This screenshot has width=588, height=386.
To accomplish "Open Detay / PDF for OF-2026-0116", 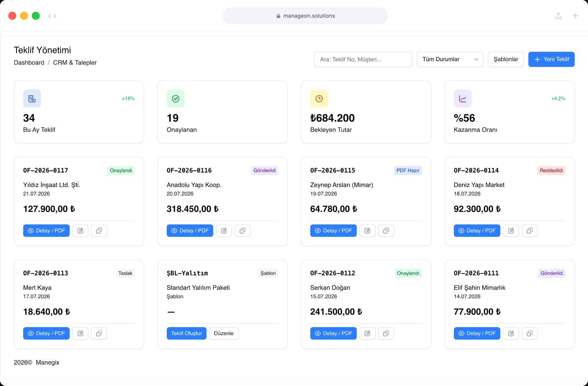I will (x=190, y=230).
